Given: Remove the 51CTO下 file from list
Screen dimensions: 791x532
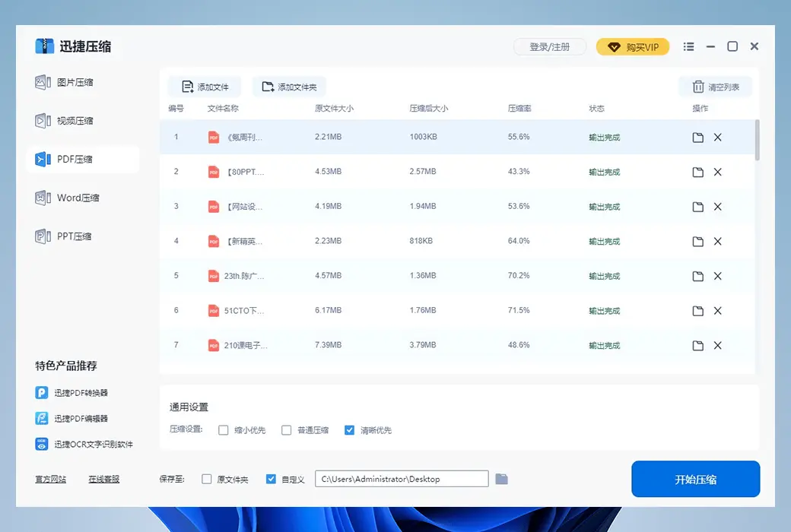Looking at the screenshot, I should [717, 311].
